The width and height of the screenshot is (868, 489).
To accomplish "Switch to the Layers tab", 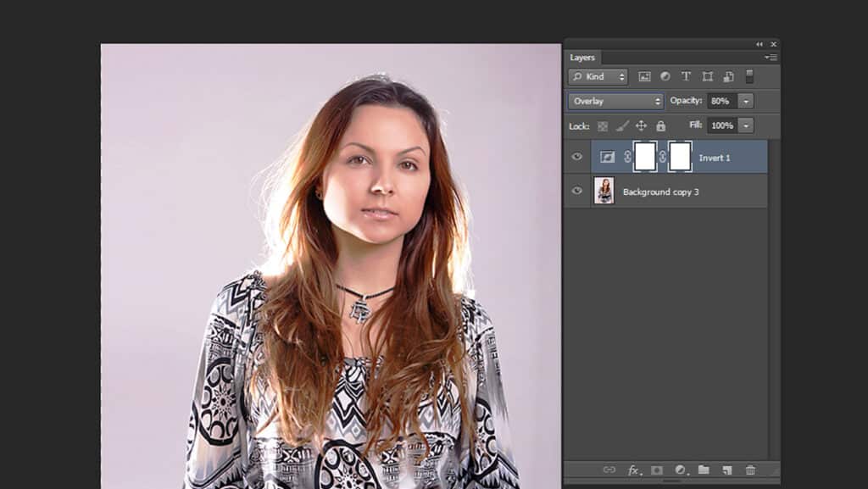I will click(583, 57).
